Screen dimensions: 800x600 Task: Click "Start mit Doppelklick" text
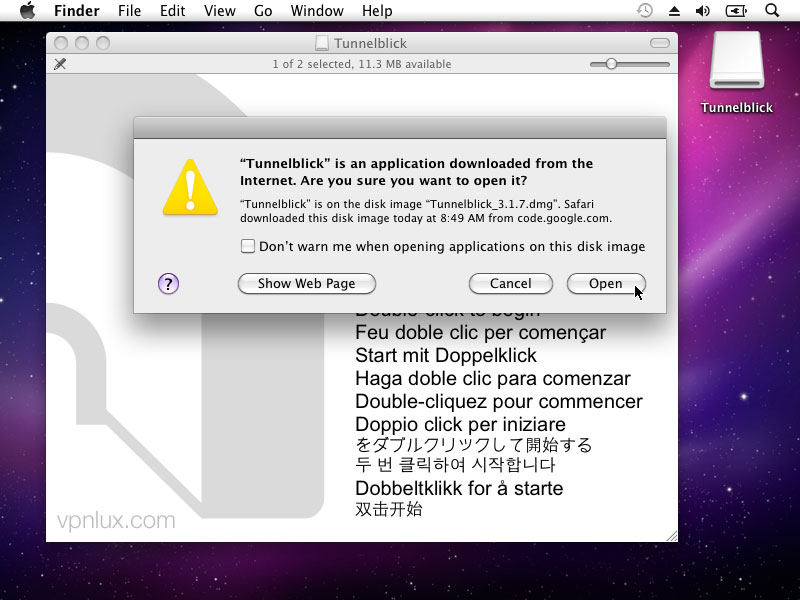click(x=446, y=355)
